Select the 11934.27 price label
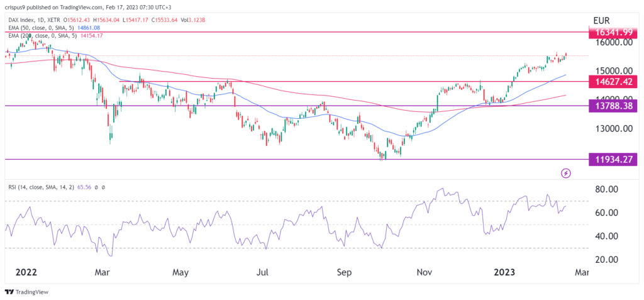This screenshot has height=300, width=644. (613, 159)
